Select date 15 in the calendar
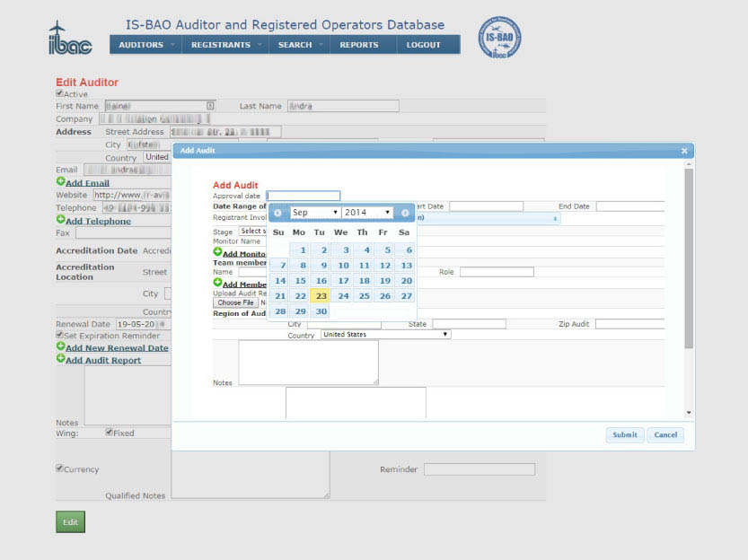The image size is (748, 560). [299, 281]
